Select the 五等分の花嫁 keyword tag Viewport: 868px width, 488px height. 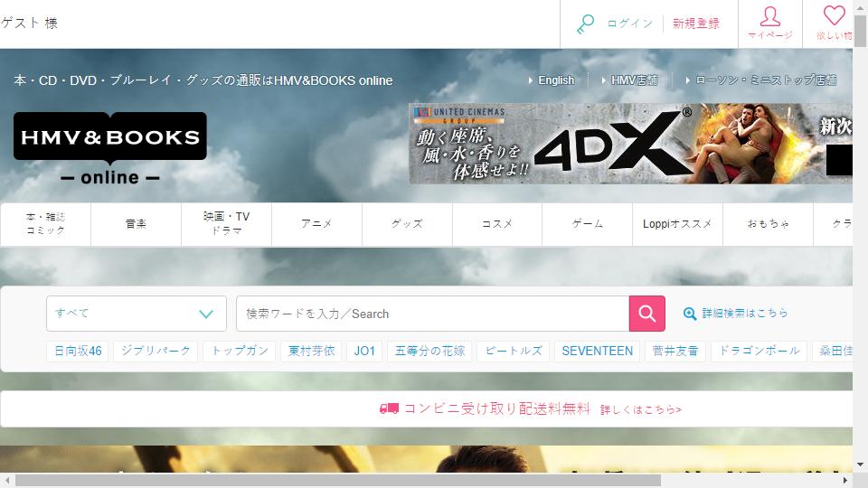[x=429, y=352]
